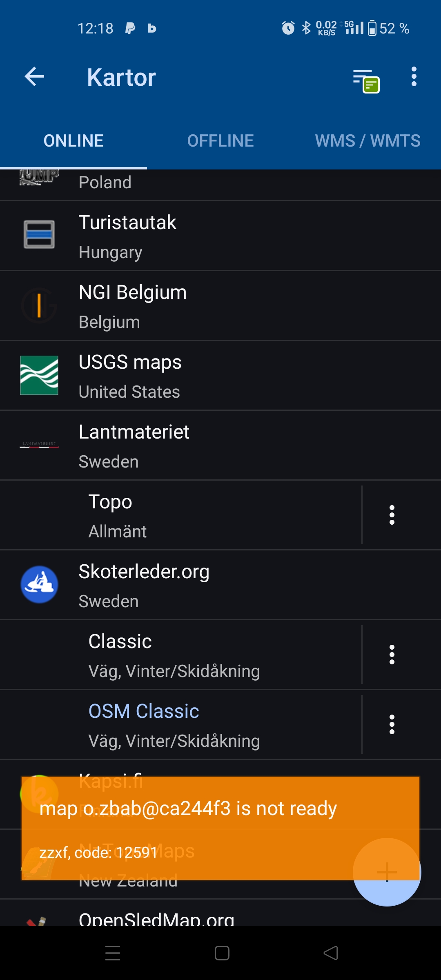
Task: Collapse the Lantmateriet Sweden provider
Action: point(220,445)
